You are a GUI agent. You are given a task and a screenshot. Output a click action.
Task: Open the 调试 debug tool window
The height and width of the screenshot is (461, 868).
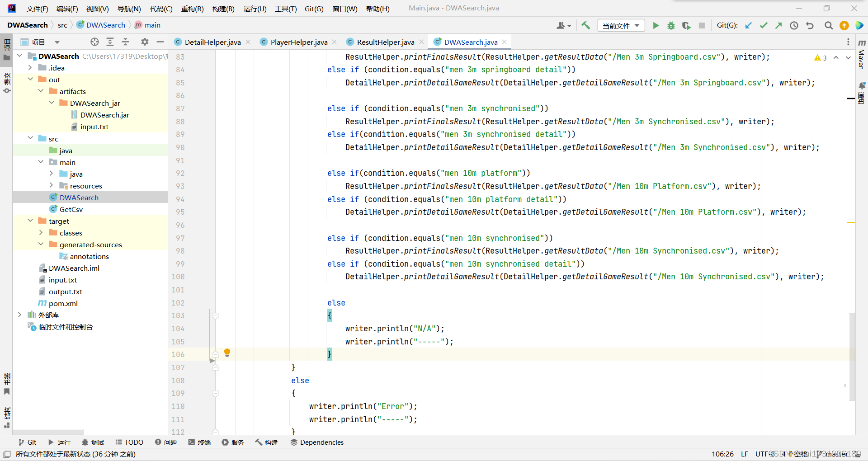(x=93, y=442)
